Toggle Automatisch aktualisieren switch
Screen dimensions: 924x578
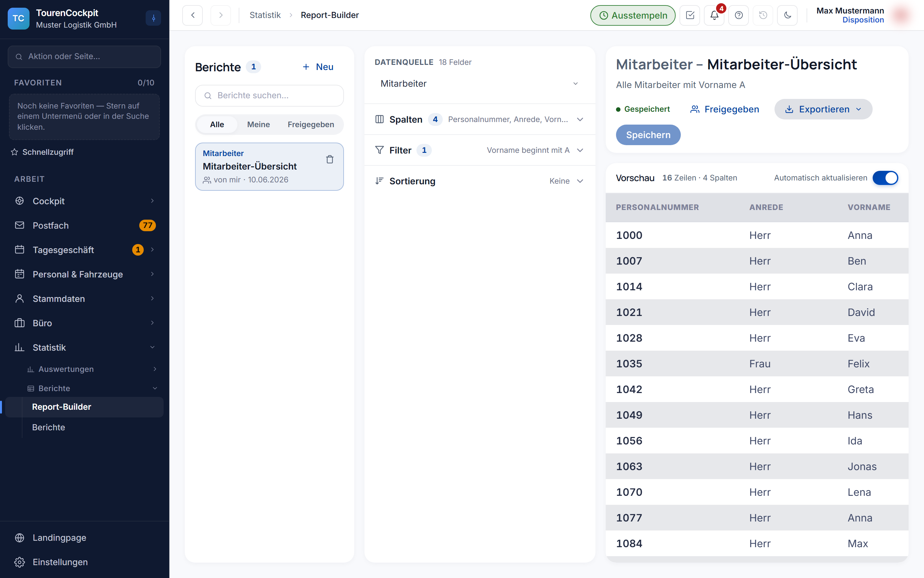pyautogui.click(x=886, y=178)
